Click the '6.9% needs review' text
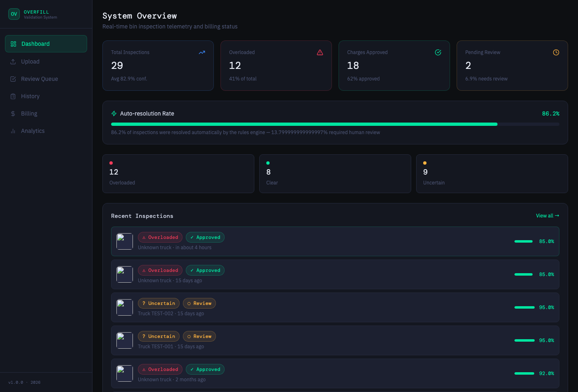The width and height of the screenshot is (578, 392). pos(486,79)
